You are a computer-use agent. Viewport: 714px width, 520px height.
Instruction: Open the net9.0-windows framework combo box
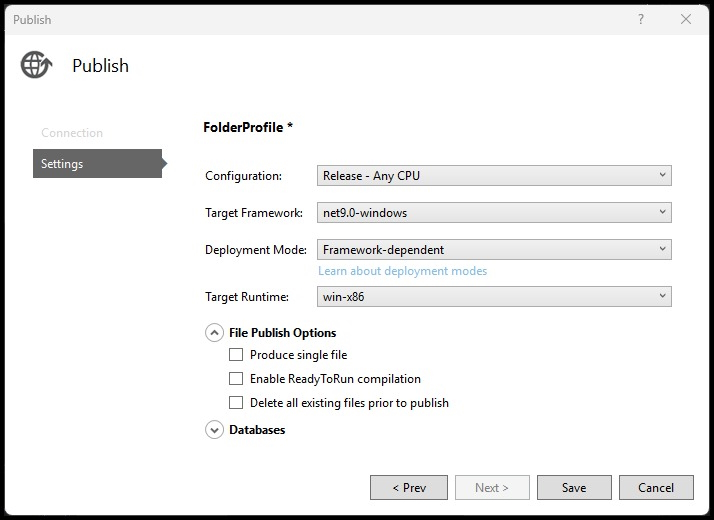(x=494, y=213)
